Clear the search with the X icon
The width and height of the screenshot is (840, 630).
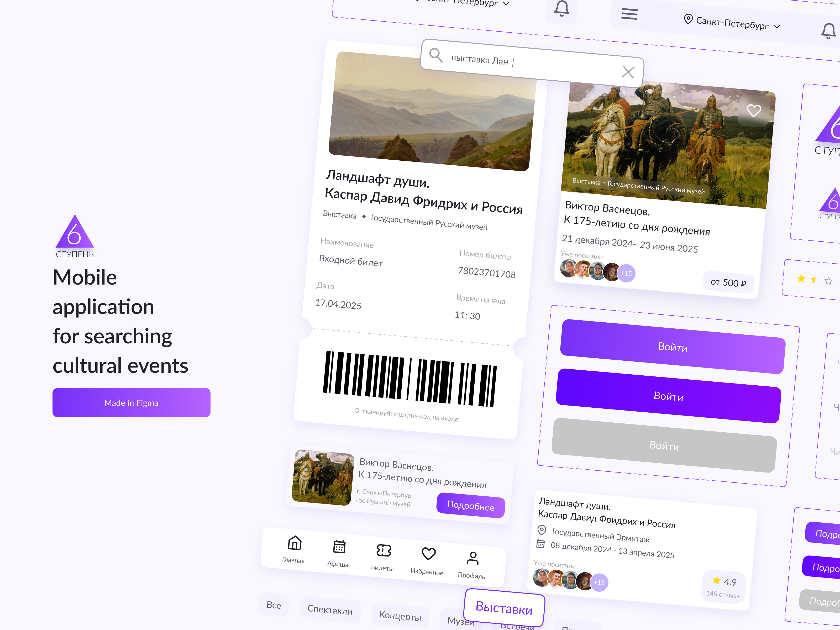[x=628, y=71]
